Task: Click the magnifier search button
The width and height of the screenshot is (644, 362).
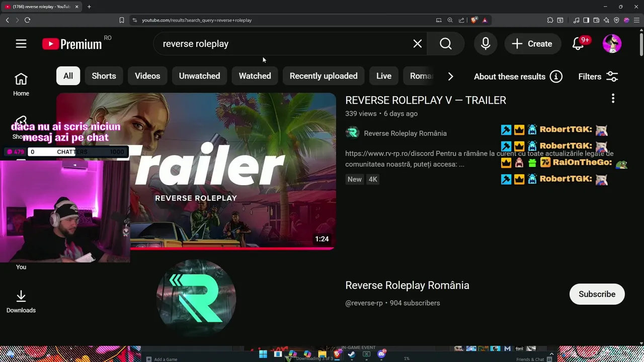Action: point(446,44)
